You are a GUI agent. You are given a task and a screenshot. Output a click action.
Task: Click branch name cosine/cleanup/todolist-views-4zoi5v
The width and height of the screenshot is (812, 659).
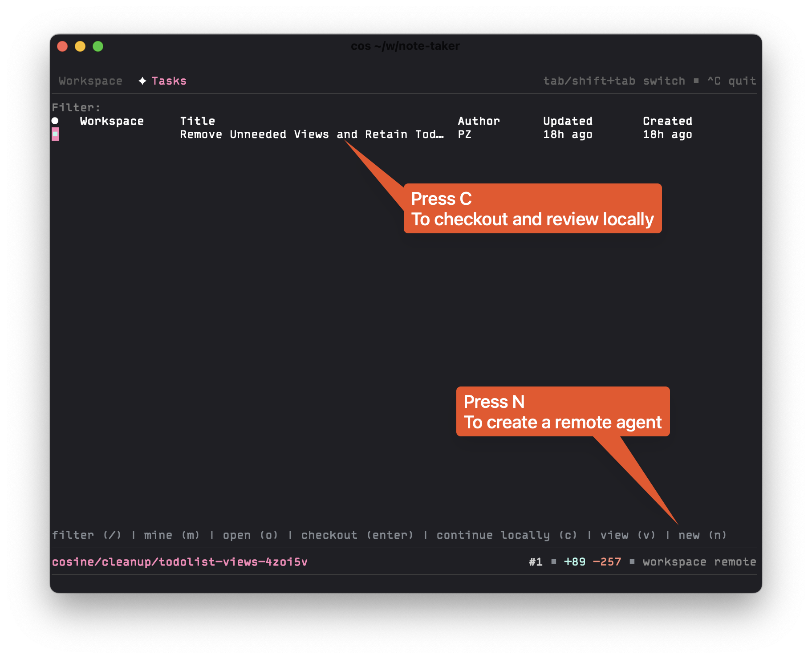tap(179, 562)
